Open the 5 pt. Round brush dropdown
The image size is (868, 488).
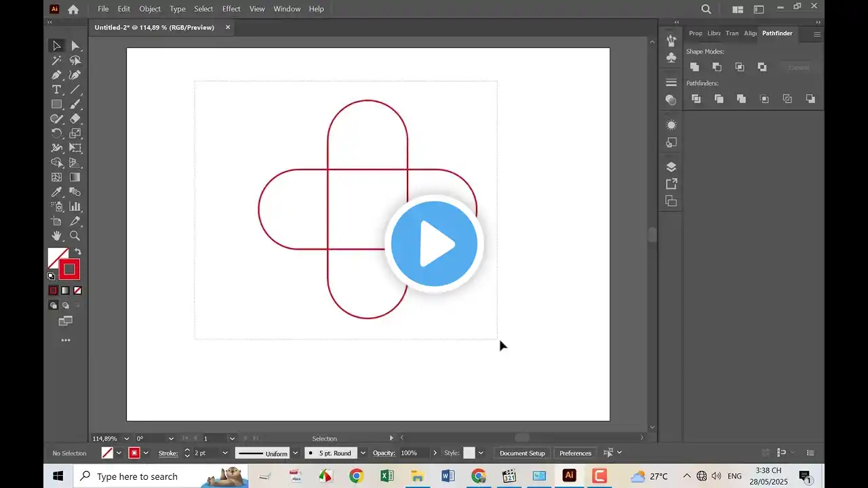pyautogui.click(x=363, y=453)
